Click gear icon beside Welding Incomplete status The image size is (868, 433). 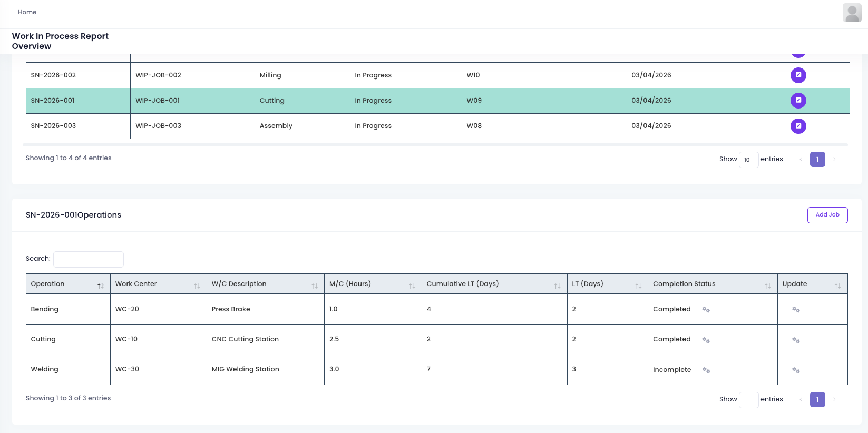[706, 370]
